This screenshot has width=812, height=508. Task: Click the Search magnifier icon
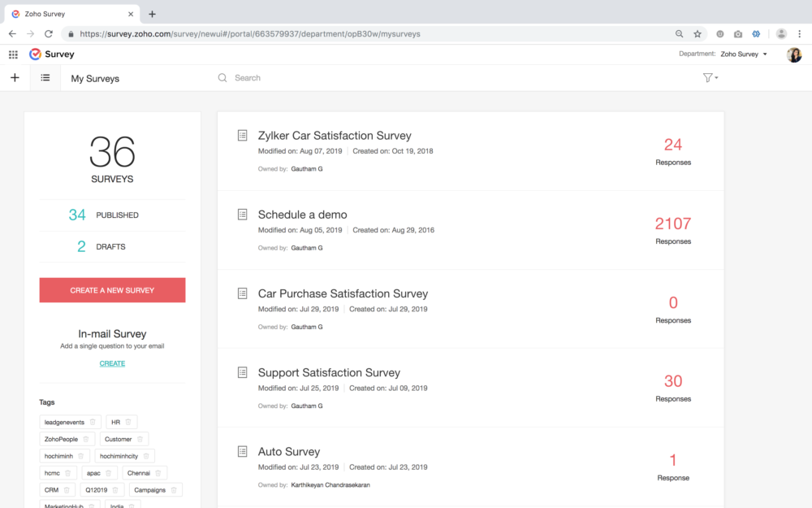tap(222, 77)
